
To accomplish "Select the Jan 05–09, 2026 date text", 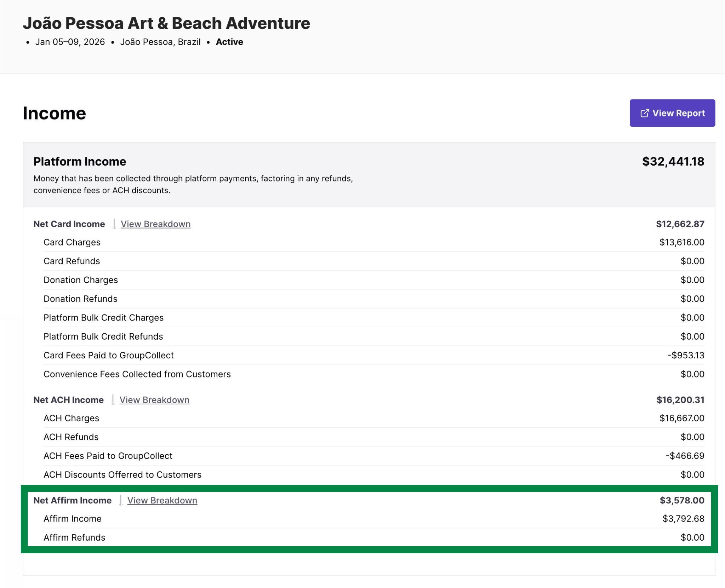I will pyautogui.click(x=70, y=42).
